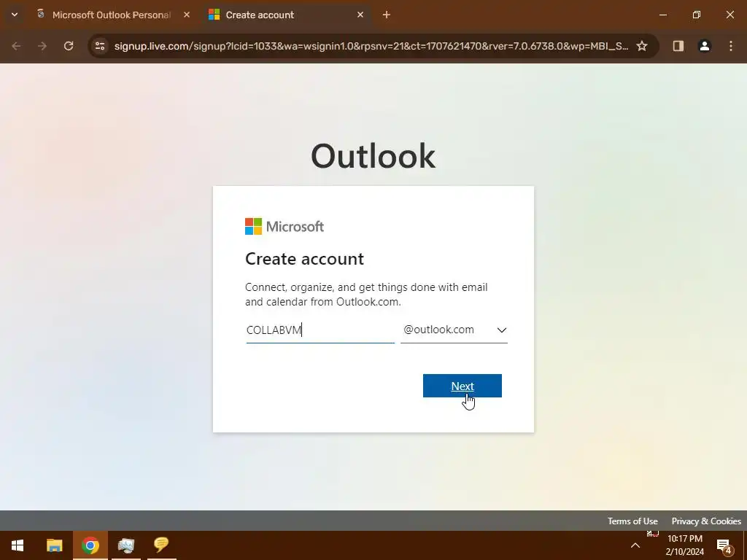Restore down the Chrome window

pos(697,15)
